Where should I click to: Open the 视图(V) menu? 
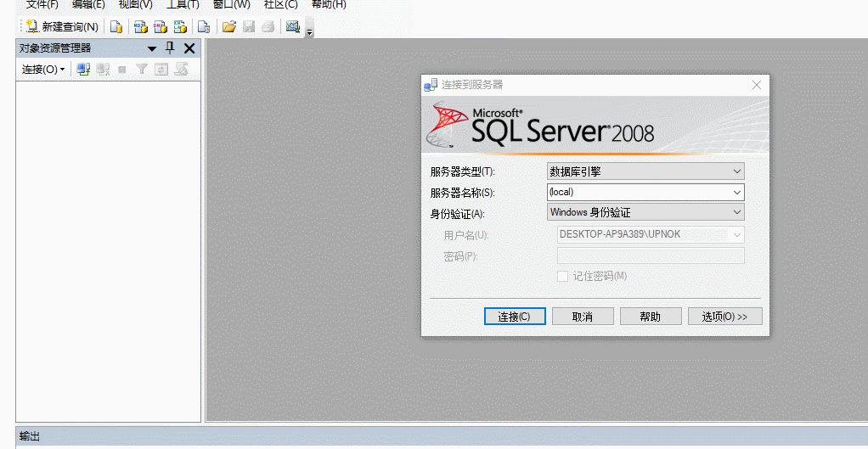[136, 4]
